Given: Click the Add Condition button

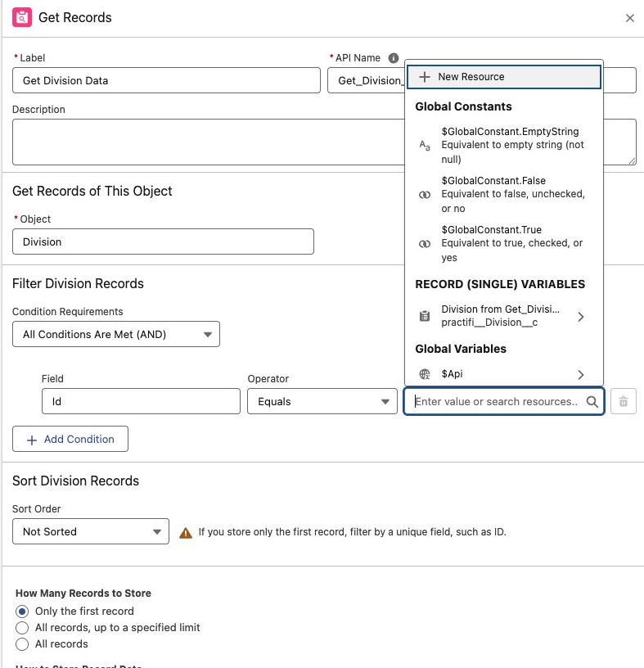Looking at the screenshot, I should click(70, 439).
